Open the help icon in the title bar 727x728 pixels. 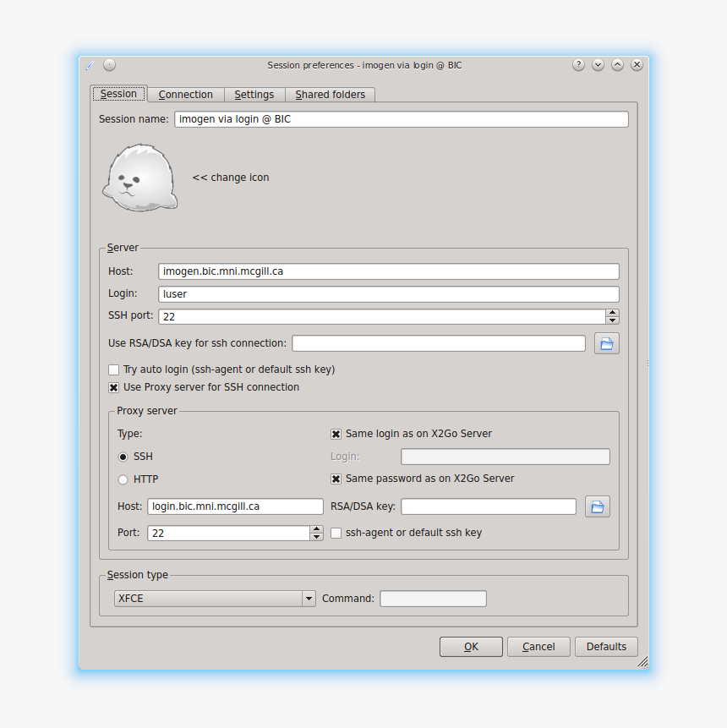pos(578,64)
